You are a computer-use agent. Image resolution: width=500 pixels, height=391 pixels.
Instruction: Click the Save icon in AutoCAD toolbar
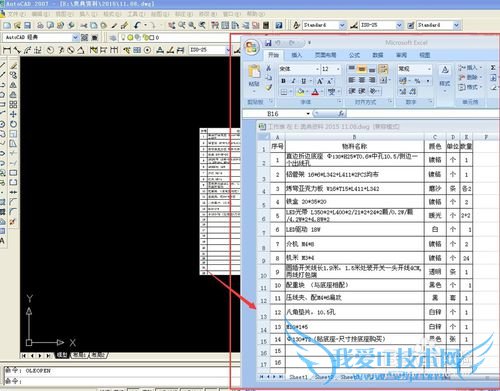click(27, 25)
